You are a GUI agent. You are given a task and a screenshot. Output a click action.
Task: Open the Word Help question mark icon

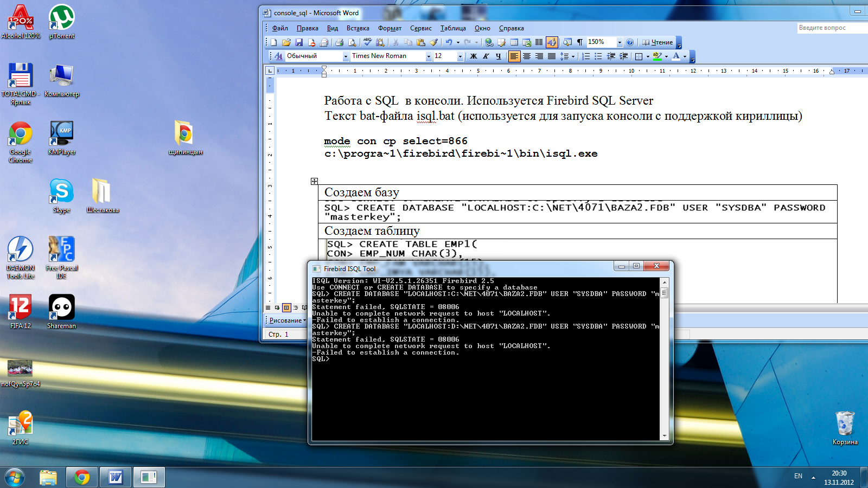[x=630, y=42]
